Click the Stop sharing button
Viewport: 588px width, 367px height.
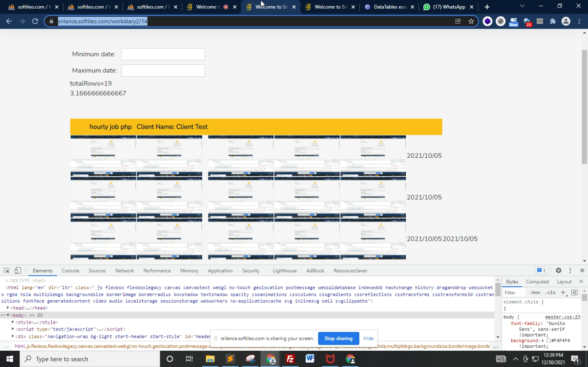click(338, 338)
